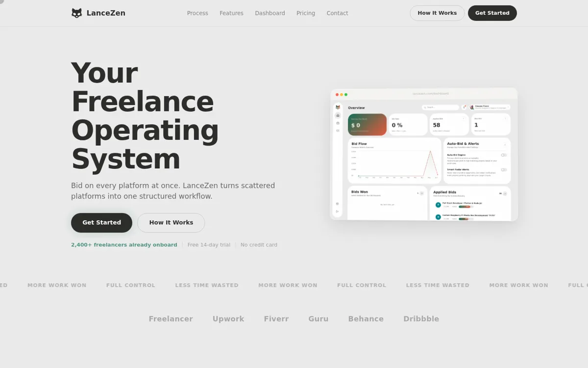
Task: Click 'Your Freelance Operating System' headline
Action: pos(145,116)
